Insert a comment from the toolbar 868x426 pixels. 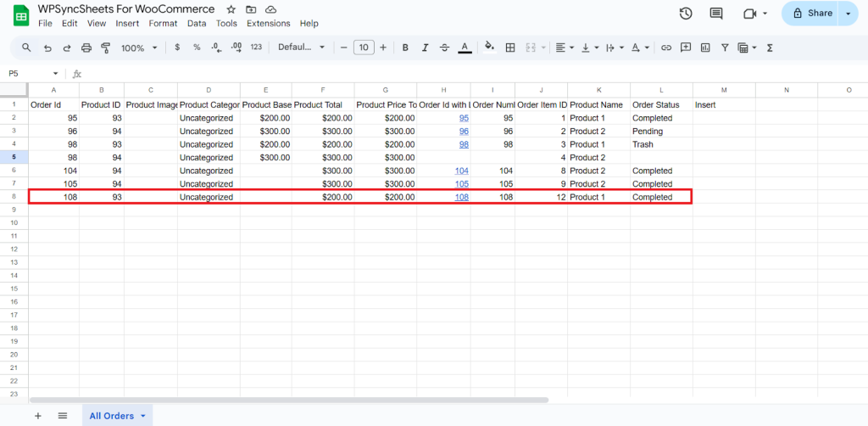[686, 48]
